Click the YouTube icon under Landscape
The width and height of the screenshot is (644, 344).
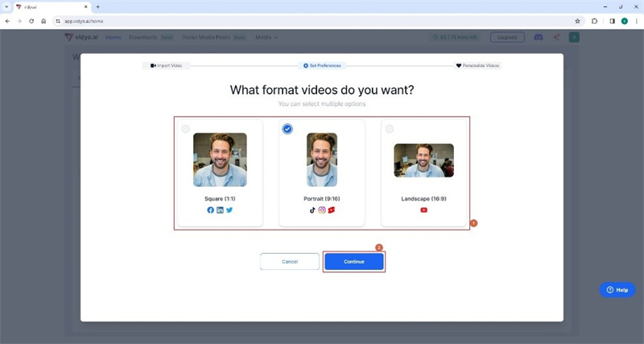pos(424,210)
